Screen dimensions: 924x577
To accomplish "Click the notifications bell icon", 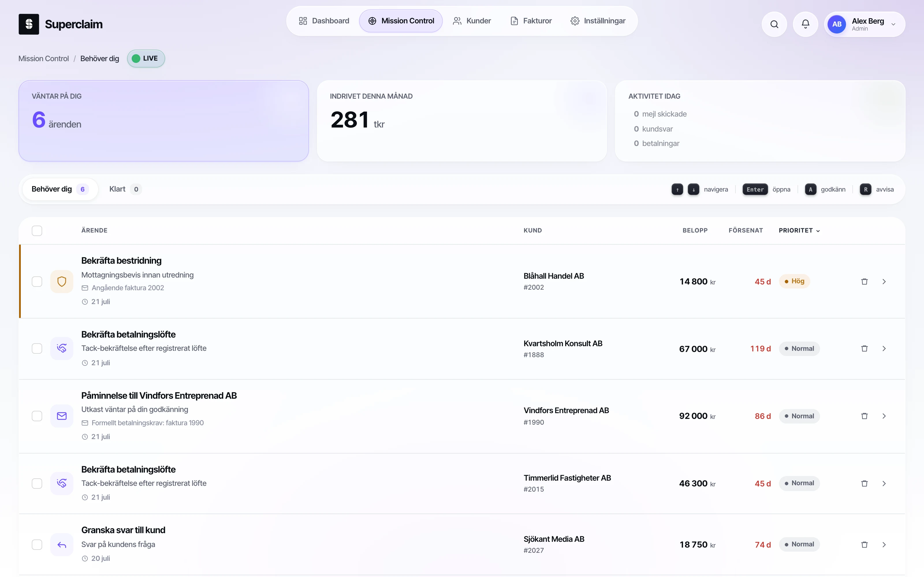I will pos(805,25).
